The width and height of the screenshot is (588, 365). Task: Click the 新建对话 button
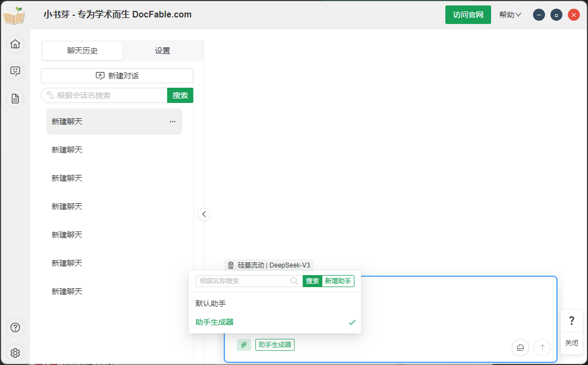click(117, 76)
